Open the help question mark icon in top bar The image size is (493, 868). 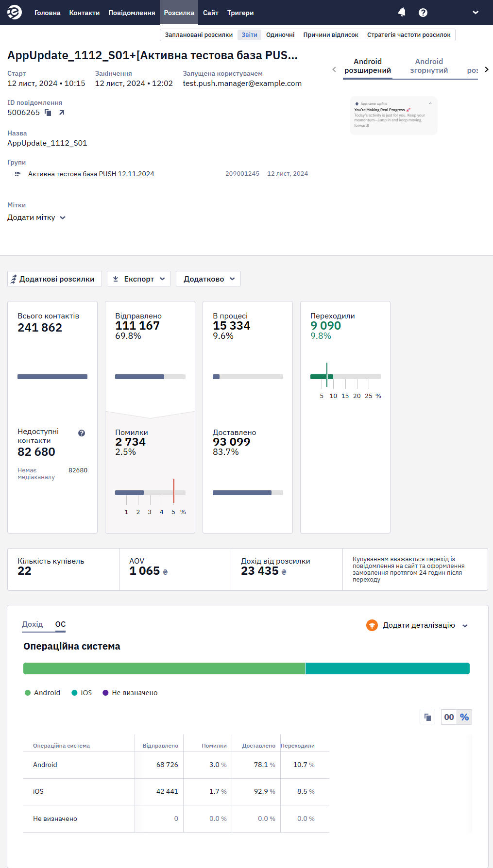click(423, 13)
